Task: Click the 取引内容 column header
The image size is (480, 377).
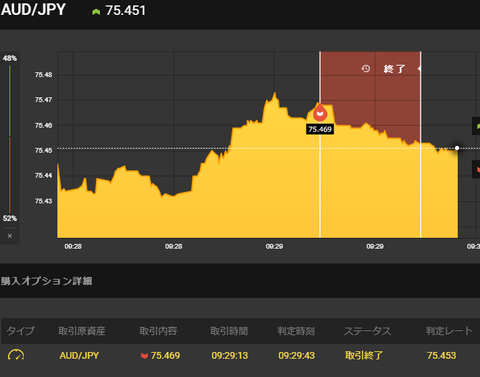Action: click(x=158, y=331)
